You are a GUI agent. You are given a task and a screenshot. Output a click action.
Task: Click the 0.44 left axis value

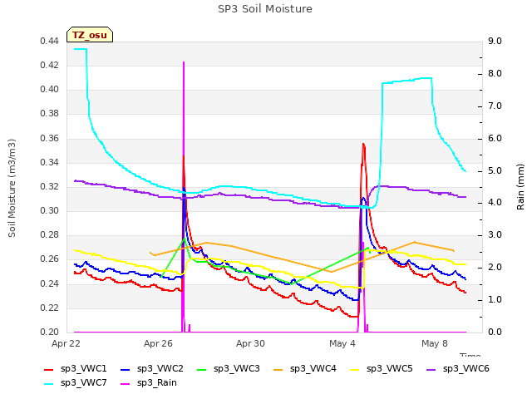point(50,42)
